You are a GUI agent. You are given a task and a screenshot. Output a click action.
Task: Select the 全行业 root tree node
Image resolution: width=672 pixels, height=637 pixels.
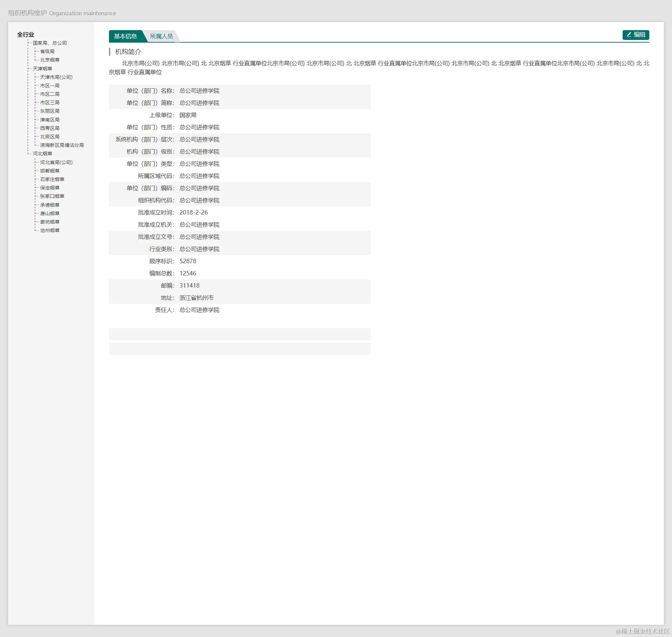click(25, 35)
